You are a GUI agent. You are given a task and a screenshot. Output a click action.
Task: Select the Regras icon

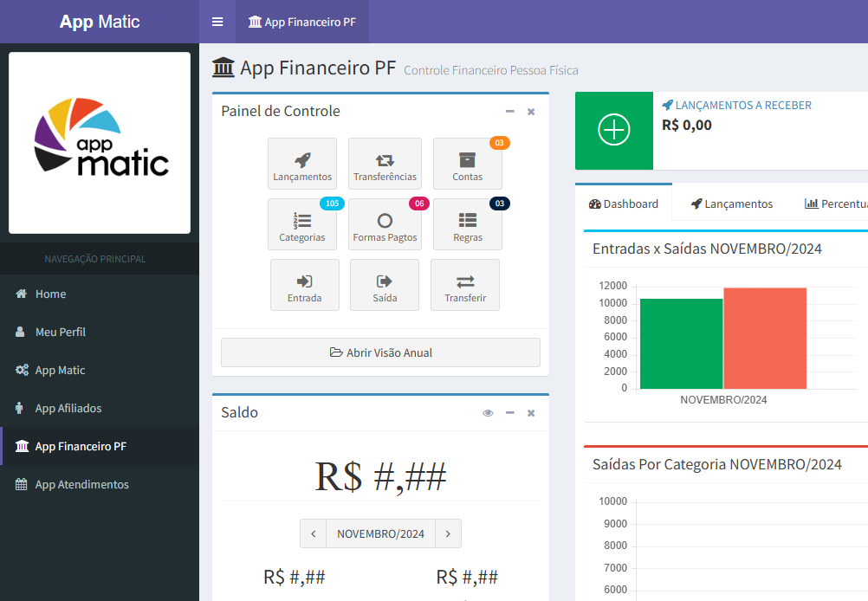467,224
